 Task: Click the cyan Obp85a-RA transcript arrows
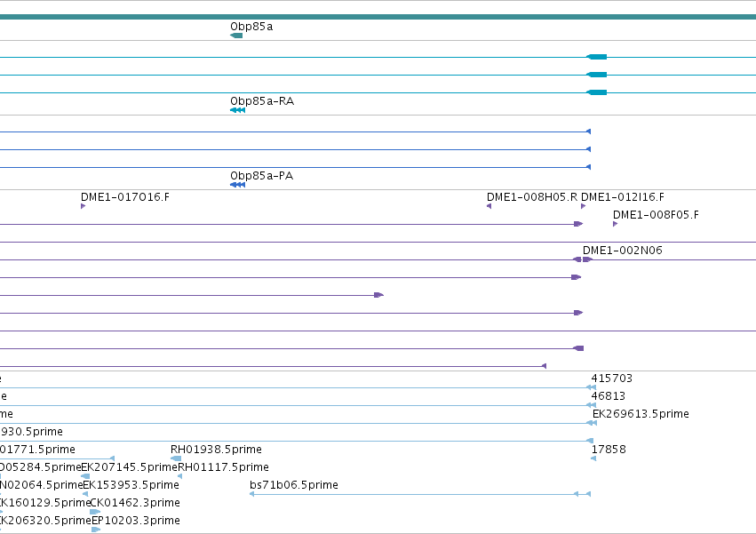coord(238,110)
